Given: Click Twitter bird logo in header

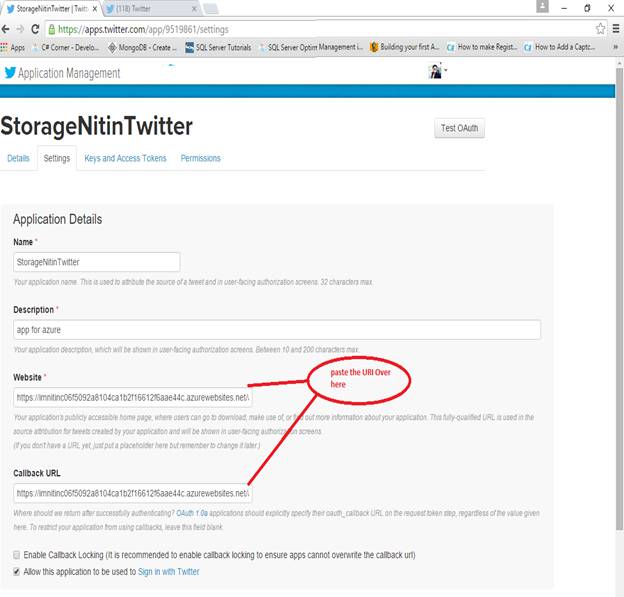Looking at the screenshot, I should [10, 72].
